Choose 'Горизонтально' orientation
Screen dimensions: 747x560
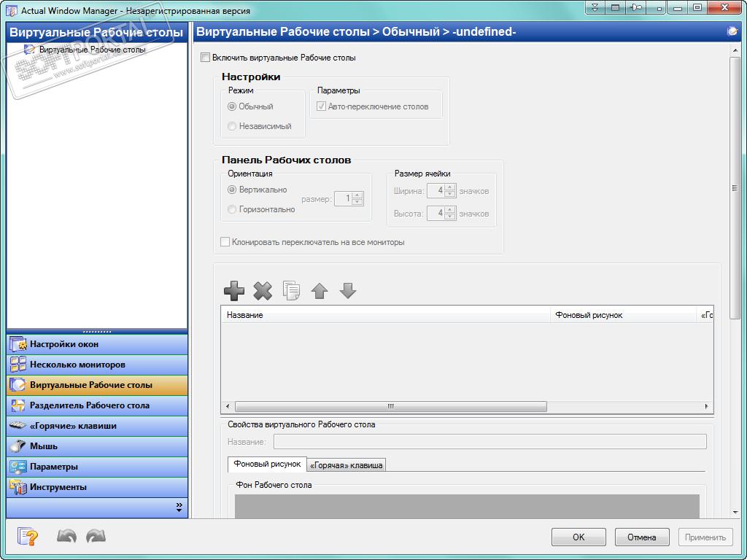pyautogui.click(x=232, y=209)
